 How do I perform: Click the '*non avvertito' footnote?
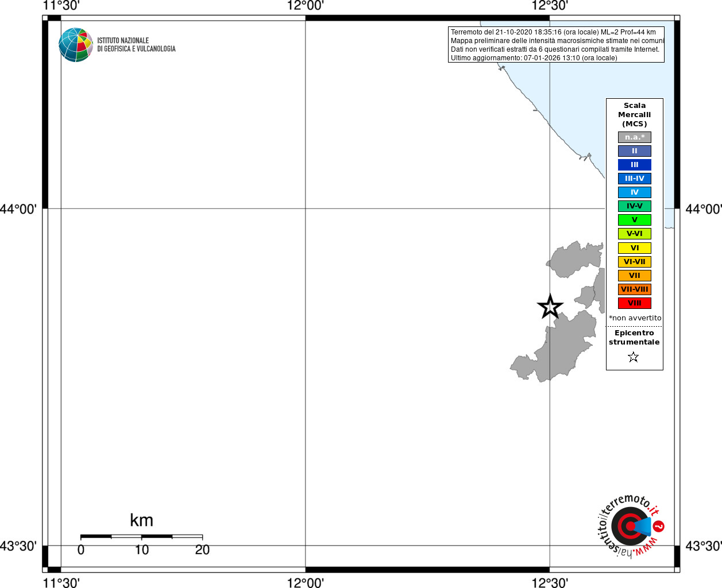click(x=635, y=318)
